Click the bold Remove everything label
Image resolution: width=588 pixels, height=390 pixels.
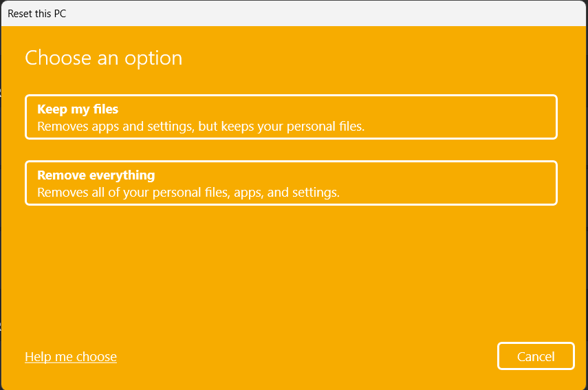tap(96, 175)
